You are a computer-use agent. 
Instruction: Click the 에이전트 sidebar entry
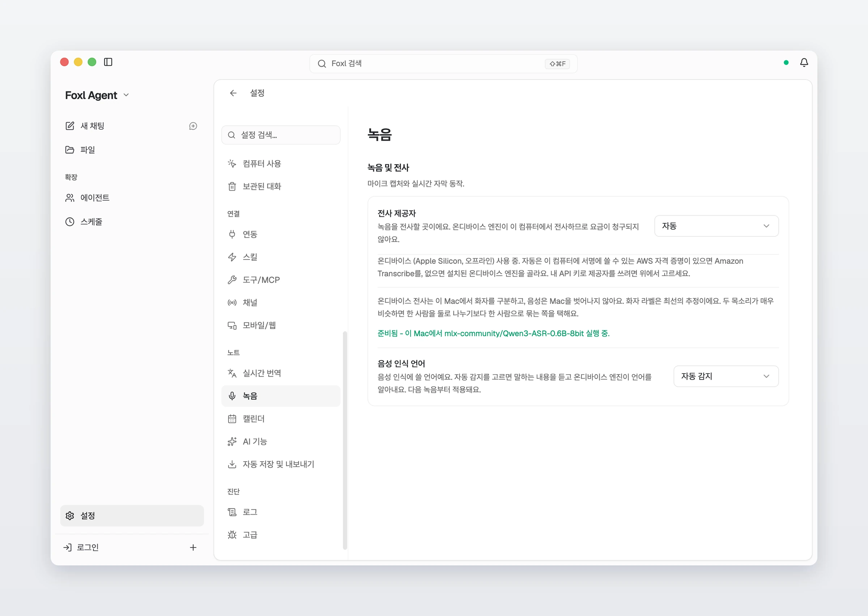click(132, 198)
